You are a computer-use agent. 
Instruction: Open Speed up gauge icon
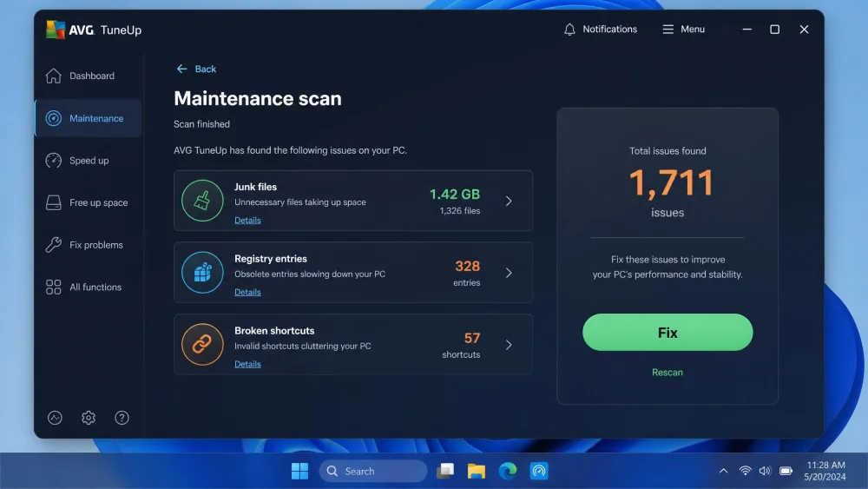pyautogui.click(x=54, y=161)
